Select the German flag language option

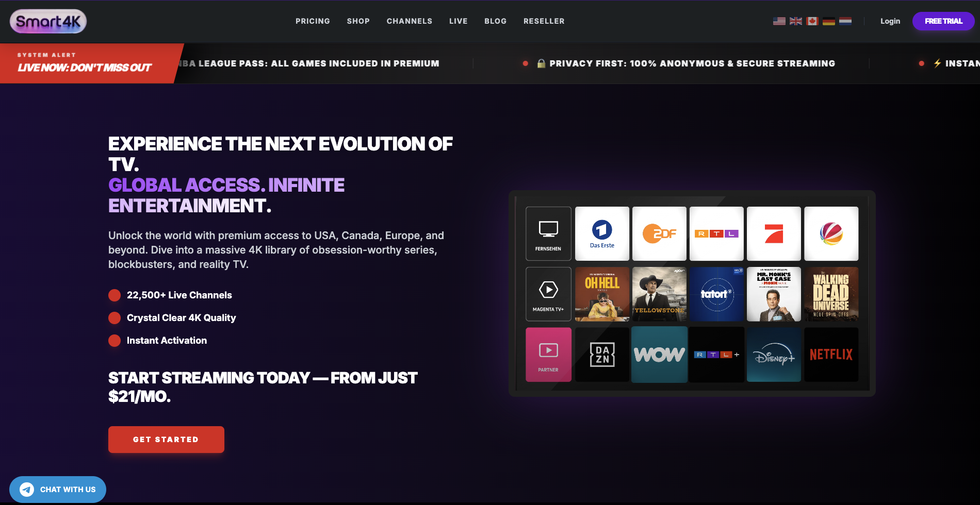829,21
